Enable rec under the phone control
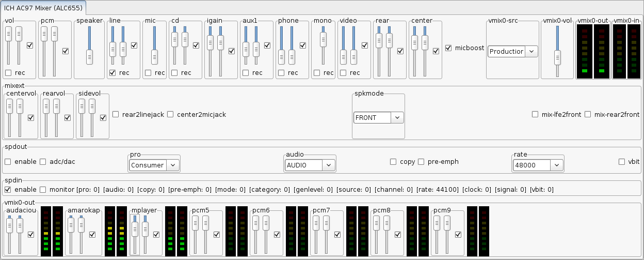 click(x=281, y=73)
